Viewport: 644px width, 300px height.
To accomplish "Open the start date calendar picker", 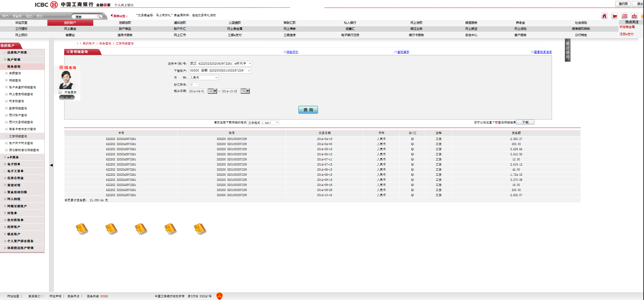I will click(x=212, y=91).
